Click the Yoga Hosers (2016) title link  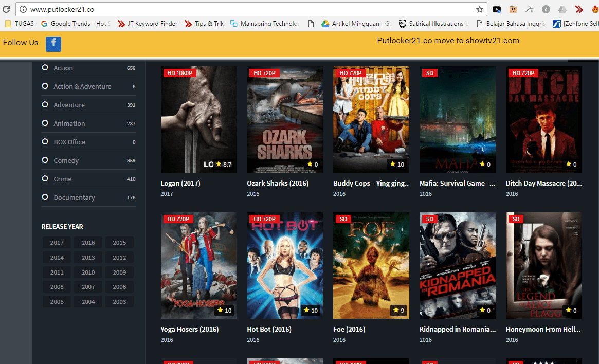pyautogui.click(x=190, y=329)
